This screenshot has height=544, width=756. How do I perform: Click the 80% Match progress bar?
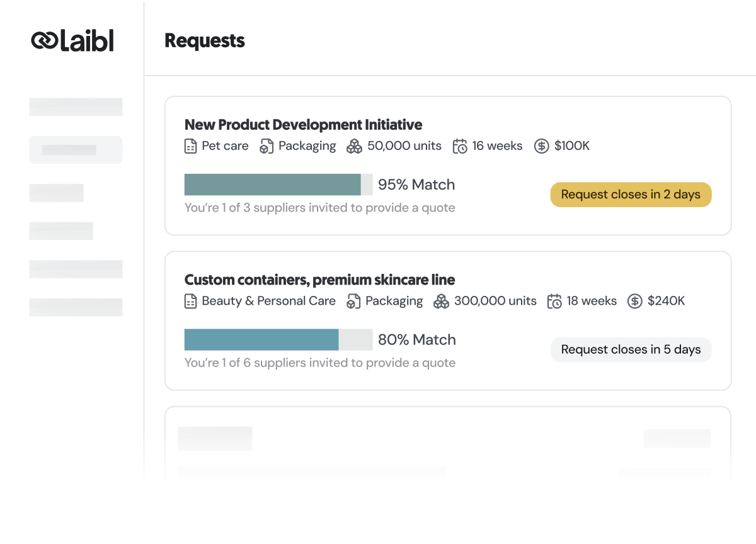pyautogui.click(x=278, y=339)
